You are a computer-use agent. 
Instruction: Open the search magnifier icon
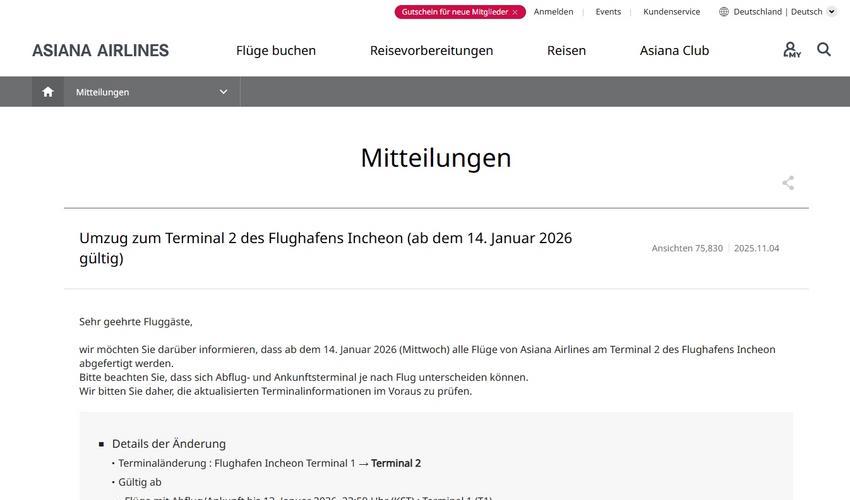coord(824,49)
